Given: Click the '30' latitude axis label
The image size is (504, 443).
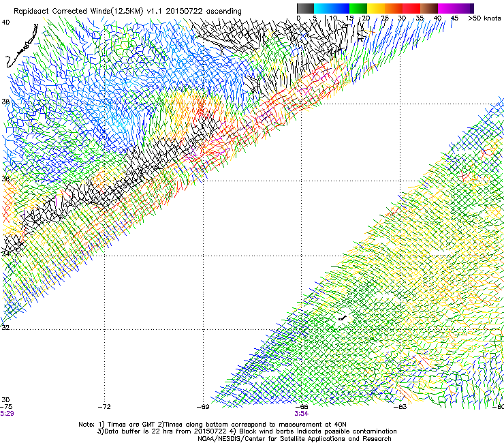Looking at the screenshot, I should click(5, 399).
